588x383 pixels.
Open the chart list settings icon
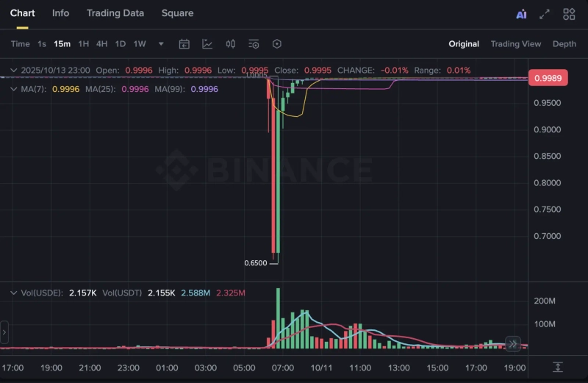254,44
